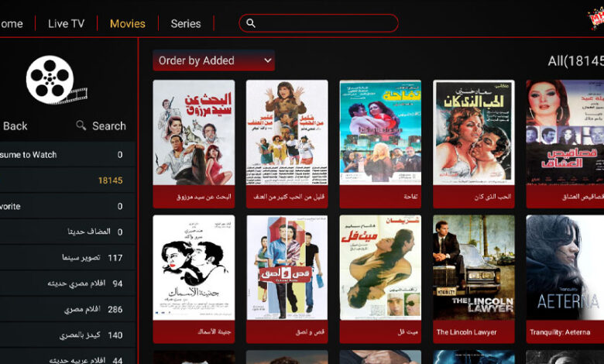Screen dimensions: 604x364
Task: Select the category with 94 movies
Action: tap(67, 283)
